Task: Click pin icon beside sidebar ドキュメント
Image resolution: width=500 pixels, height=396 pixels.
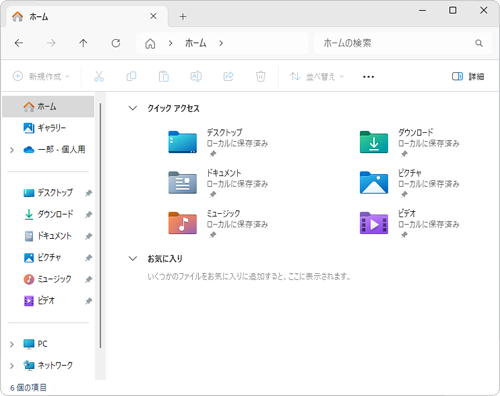Action: [88, 236]
